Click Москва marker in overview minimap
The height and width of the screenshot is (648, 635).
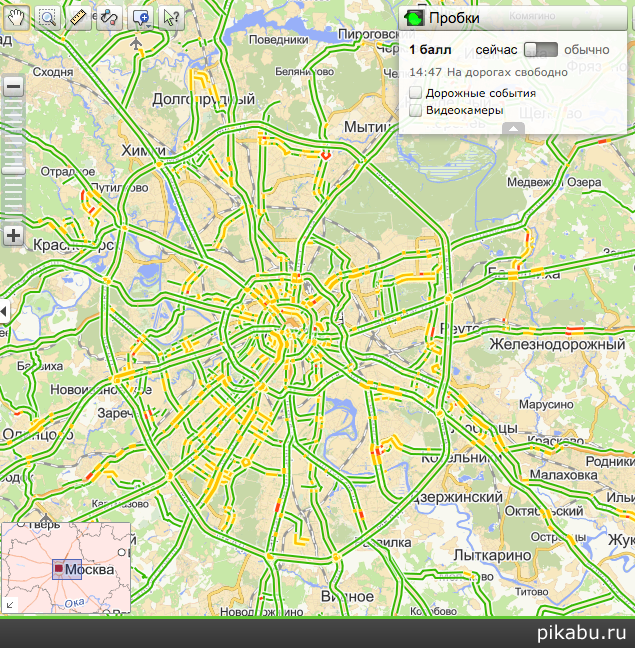click(x=59, y=569)
